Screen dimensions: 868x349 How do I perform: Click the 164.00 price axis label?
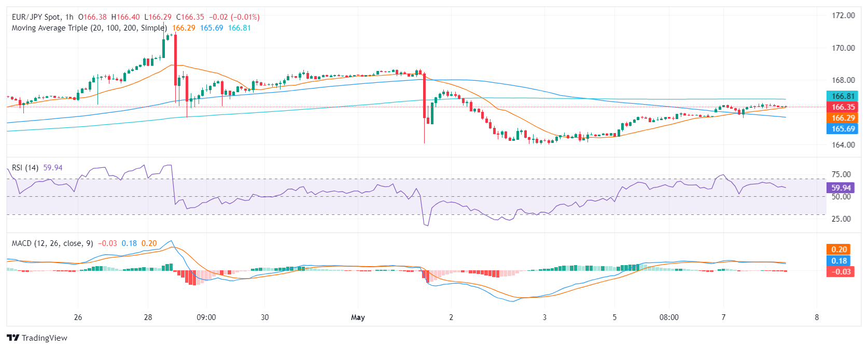[x=843, y=145]
